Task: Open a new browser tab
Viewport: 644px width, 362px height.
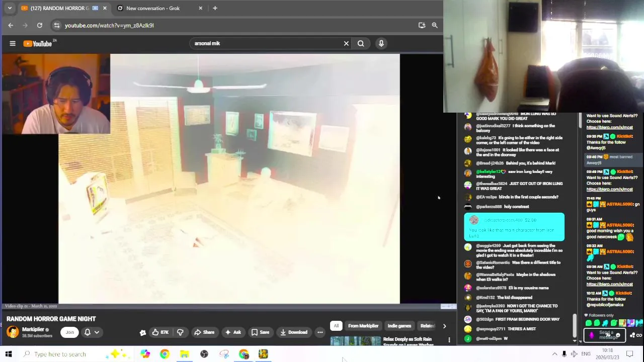Action: 215,8
